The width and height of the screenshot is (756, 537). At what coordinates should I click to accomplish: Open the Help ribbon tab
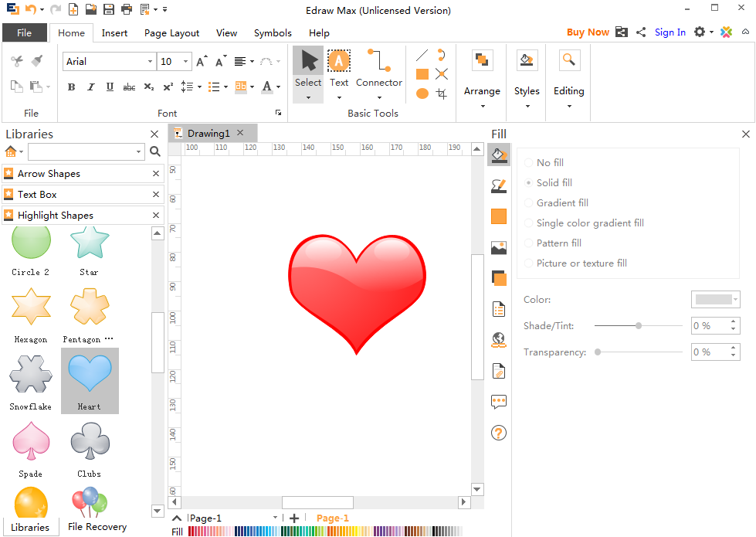point(319,32)
